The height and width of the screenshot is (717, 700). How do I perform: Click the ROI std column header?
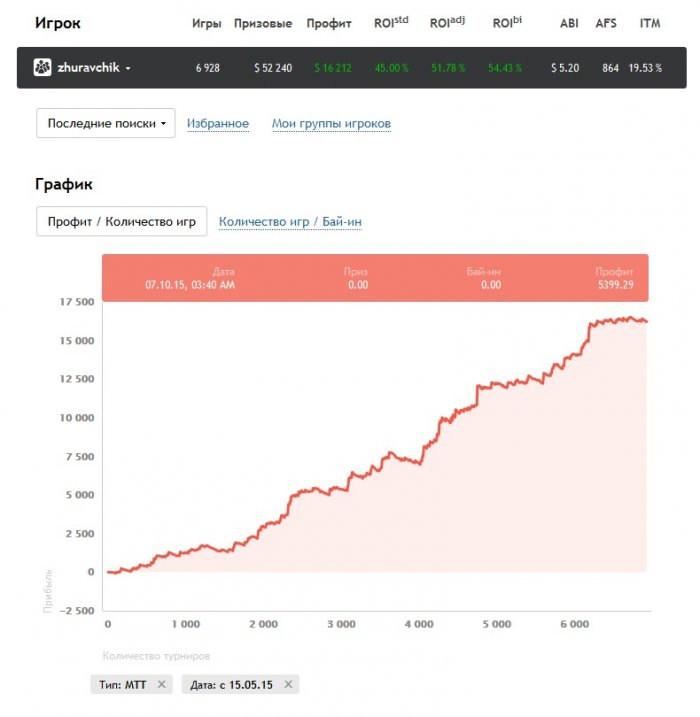391,22
